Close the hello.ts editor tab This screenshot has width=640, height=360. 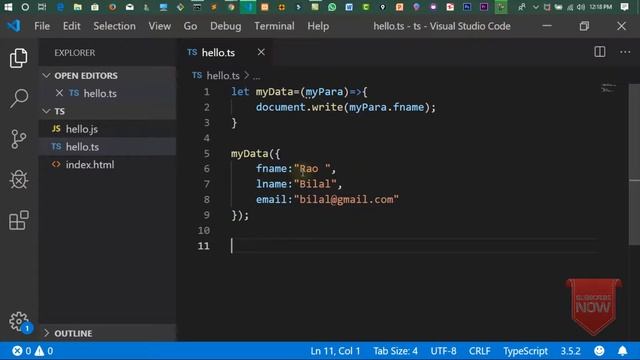(x=261, y=52)
